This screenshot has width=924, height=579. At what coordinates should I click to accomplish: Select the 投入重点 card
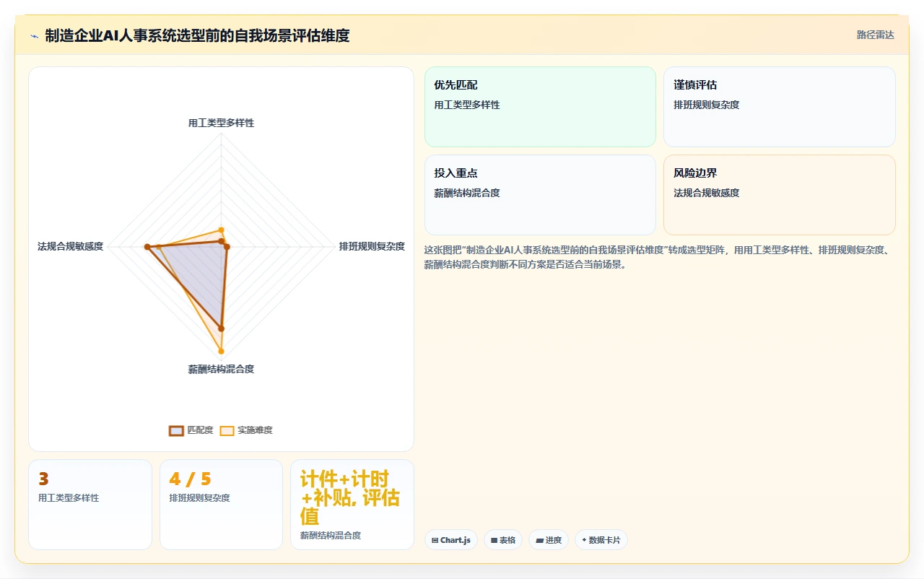(x=540, y=195)
